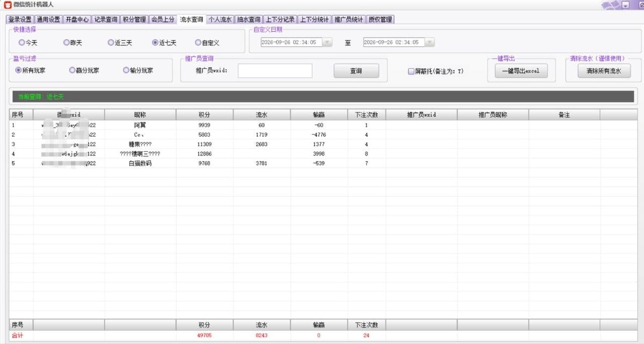Sort by the 昵称 column header
Image resolution: width=644 pixels, height=344 pixels.
click(140, 115)
